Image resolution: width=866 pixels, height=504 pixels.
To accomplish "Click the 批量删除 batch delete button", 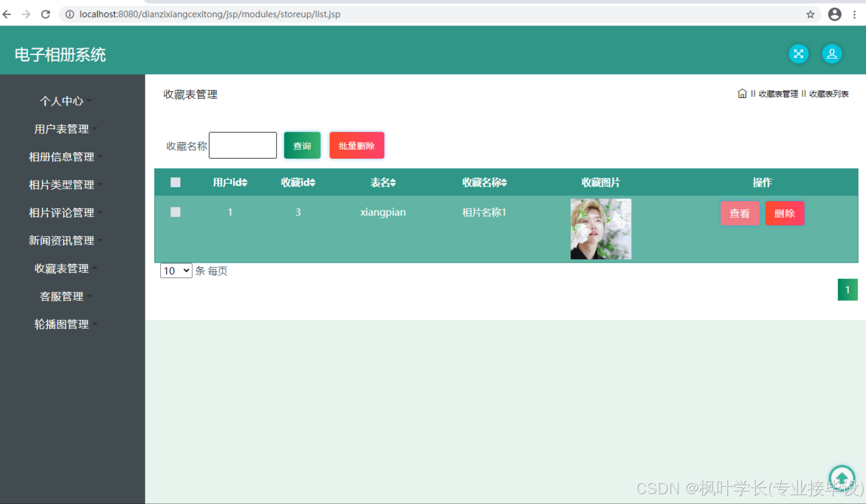I will [x=357, y=146].
